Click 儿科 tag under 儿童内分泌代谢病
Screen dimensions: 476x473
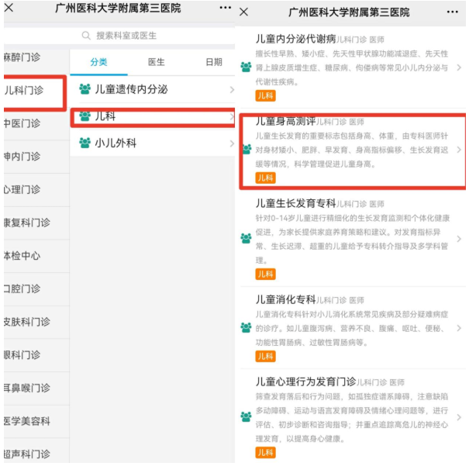click(265, 96)
